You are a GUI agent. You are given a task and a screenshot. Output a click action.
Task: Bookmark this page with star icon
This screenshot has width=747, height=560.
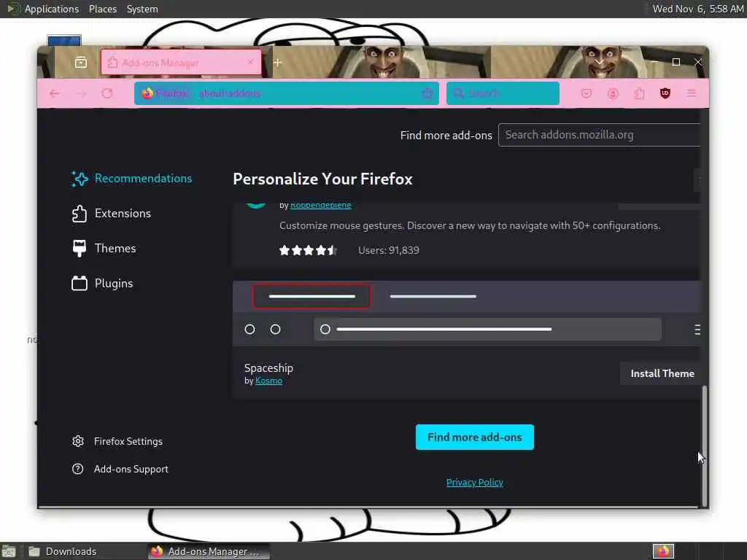[x=427, y=93]
